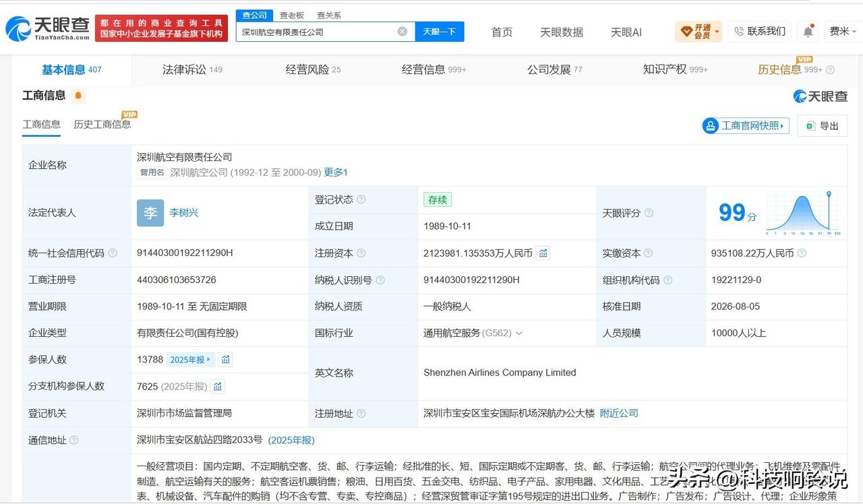Switch to the 历史工商信息 sub-tab
The width and height of the screenshot is (863, 504).
102,125
